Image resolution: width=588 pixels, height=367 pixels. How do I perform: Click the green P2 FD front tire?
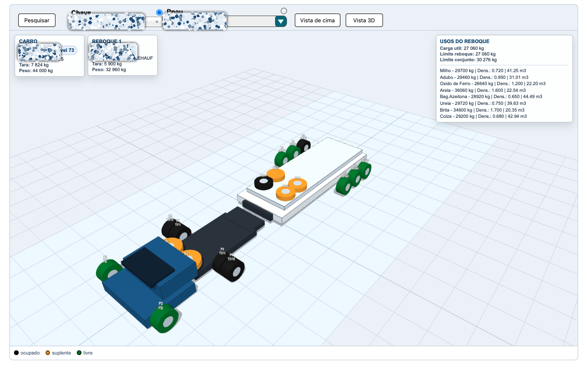pos(164,318)
